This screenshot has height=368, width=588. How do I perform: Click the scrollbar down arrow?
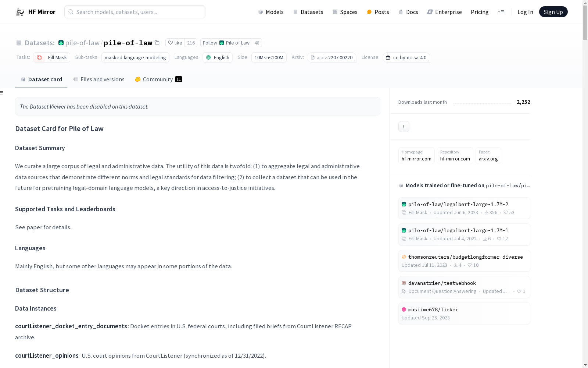[x=585, y=365]
